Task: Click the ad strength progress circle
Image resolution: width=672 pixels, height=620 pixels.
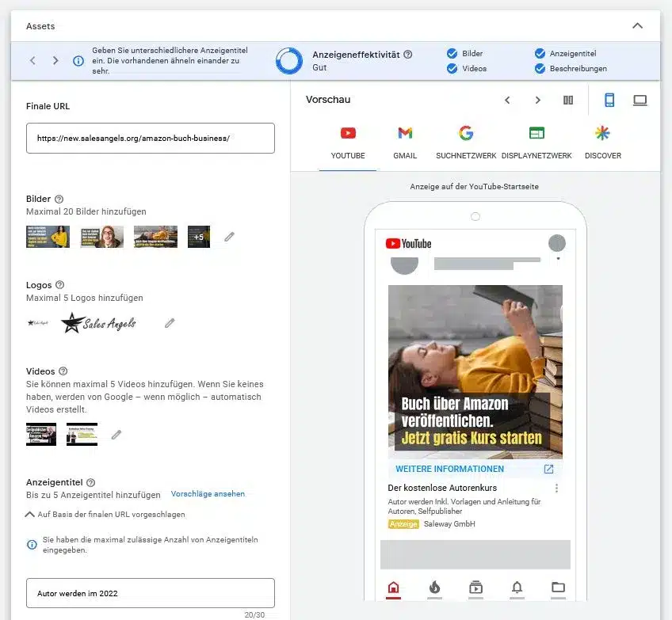Action: point(289,61)
